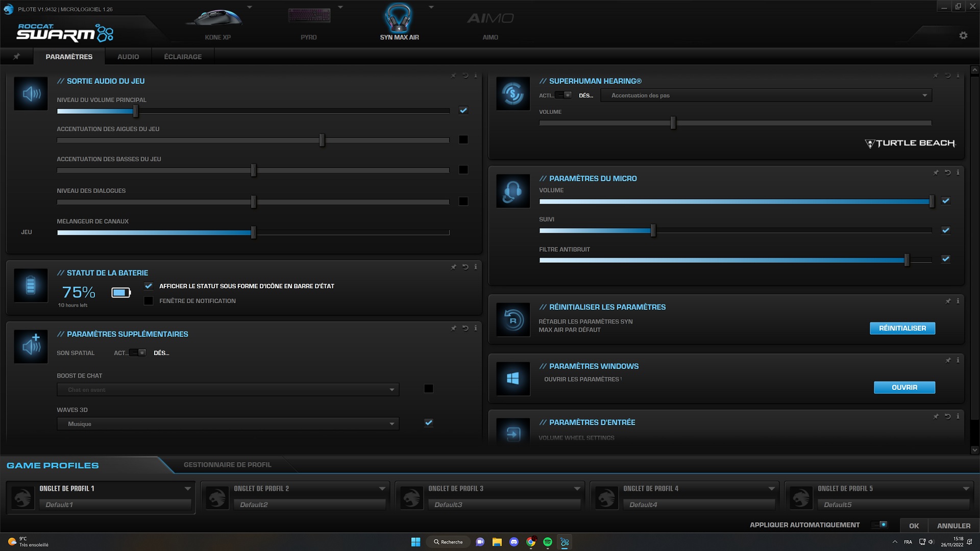Pin the Paramètres du Micro panel
This screenshot has width=980, height=551.
click(936, 172)
